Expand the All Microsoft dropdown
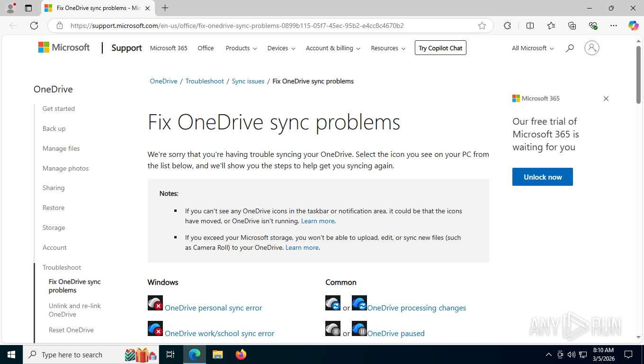 click(533, 48)
